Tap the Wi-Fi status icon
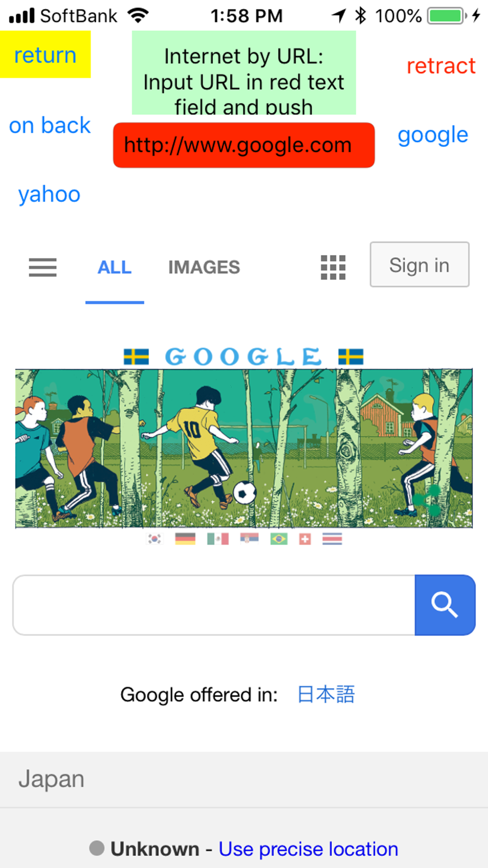This screenshot has width=488, height=868. coord(138,16)
